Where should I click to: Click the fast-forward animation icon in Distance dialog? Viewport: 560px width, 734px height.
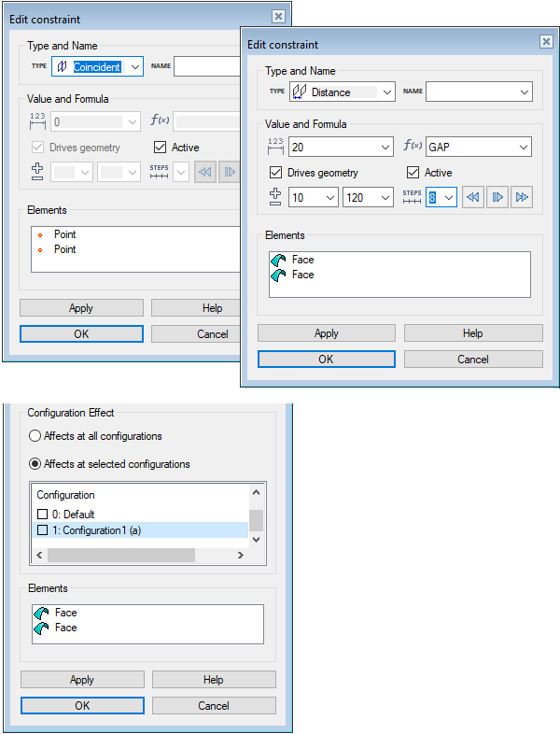tap(522, 197)
